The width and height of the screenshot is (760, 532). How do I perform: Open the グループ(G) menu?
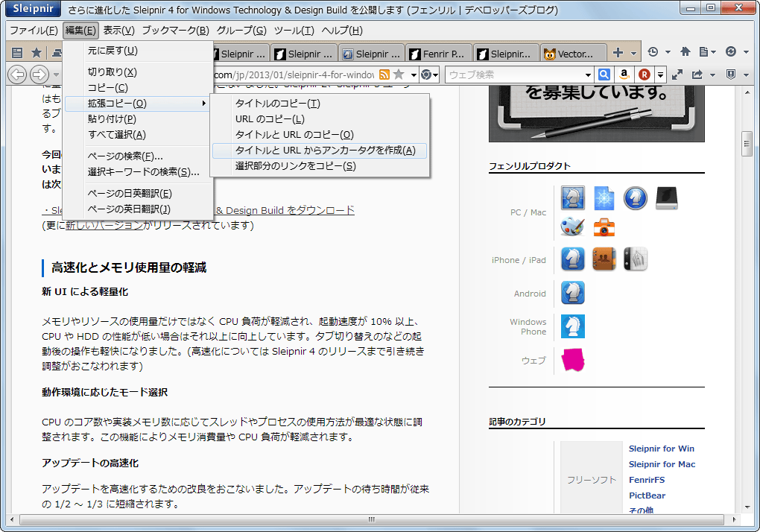pyautogui.click(x=241, y=31)
